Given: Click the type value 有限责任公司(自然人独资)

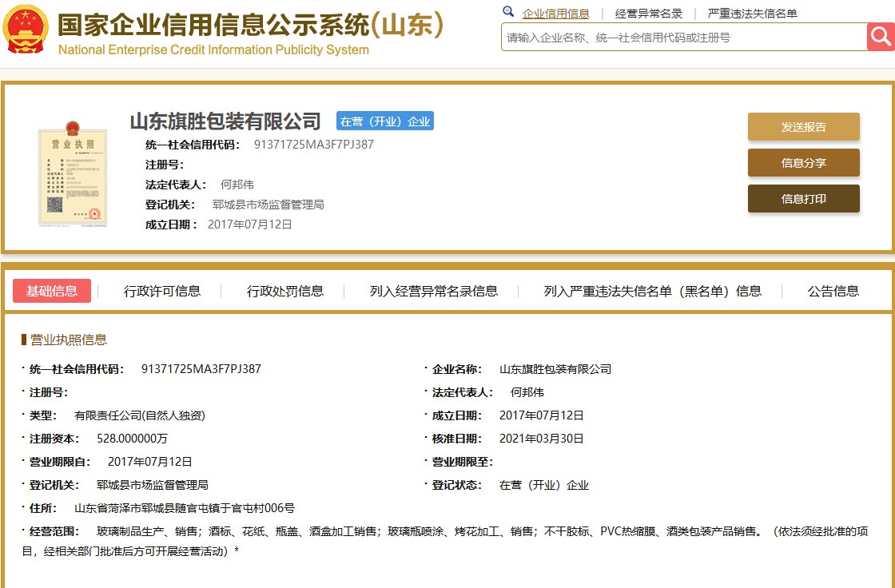Looking at the screenshot, I should [139, 415].
